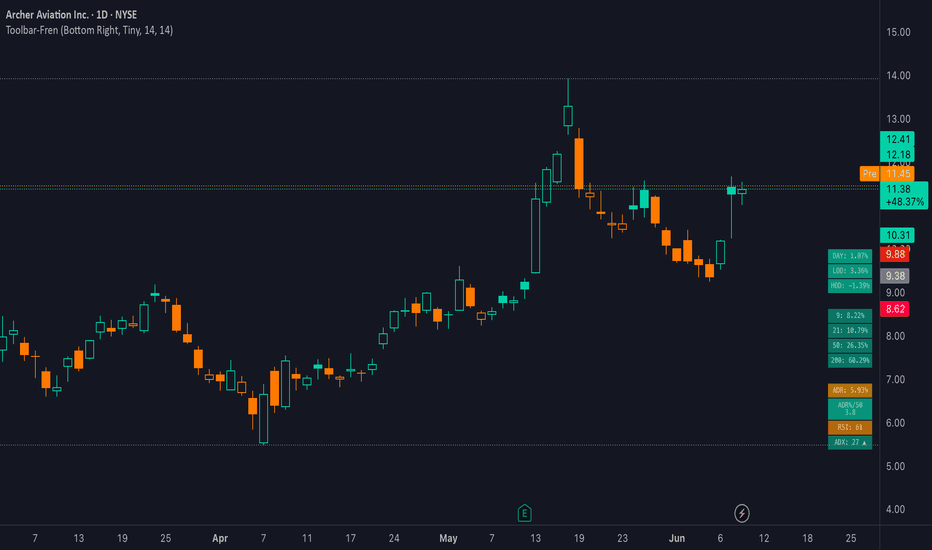Click the earnings 'E' marker icon
The width and height of the screenshot is (932, 550).
click(x=524, y=513)
